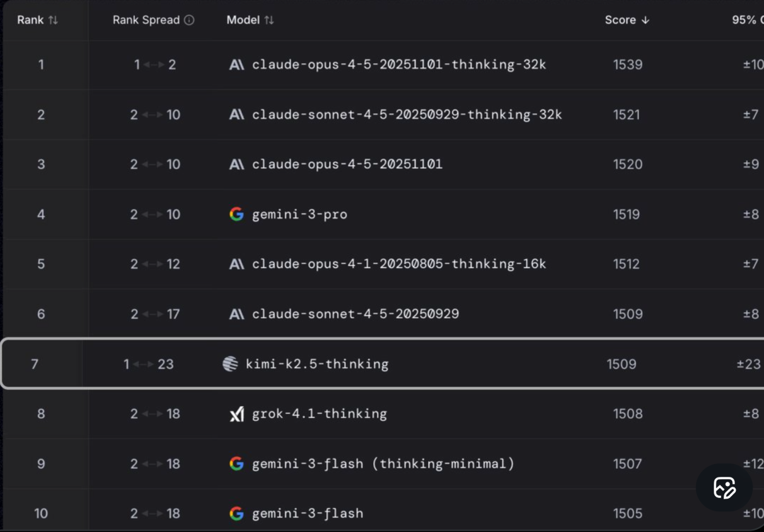This screenshot has width=764, height=532.
Task: Open the floating image edit button
Action: 724,487
